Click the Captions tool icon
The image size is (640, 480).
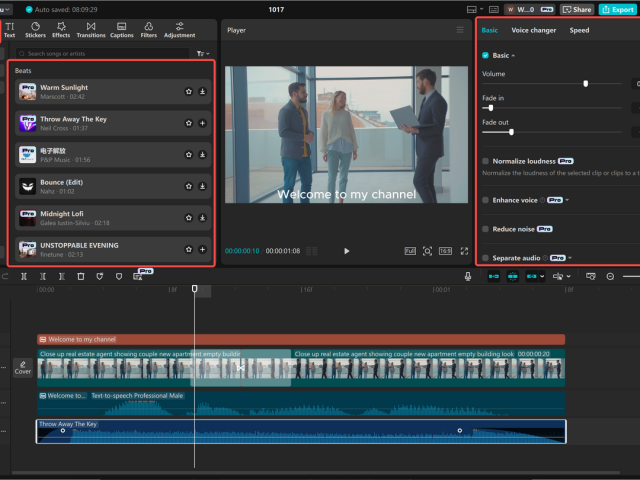(121, 29)
